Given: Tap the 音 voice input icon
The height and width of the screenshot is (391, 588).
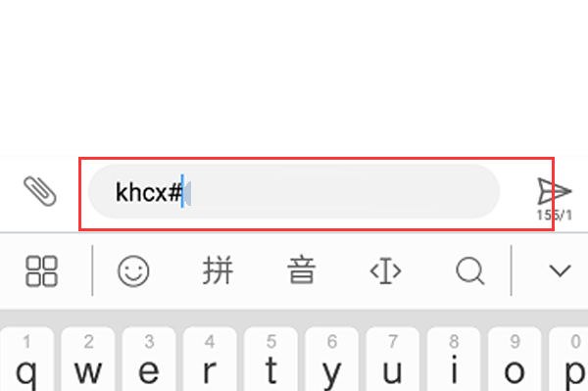Looking at the screenshot, I should [x=302, y=270].
